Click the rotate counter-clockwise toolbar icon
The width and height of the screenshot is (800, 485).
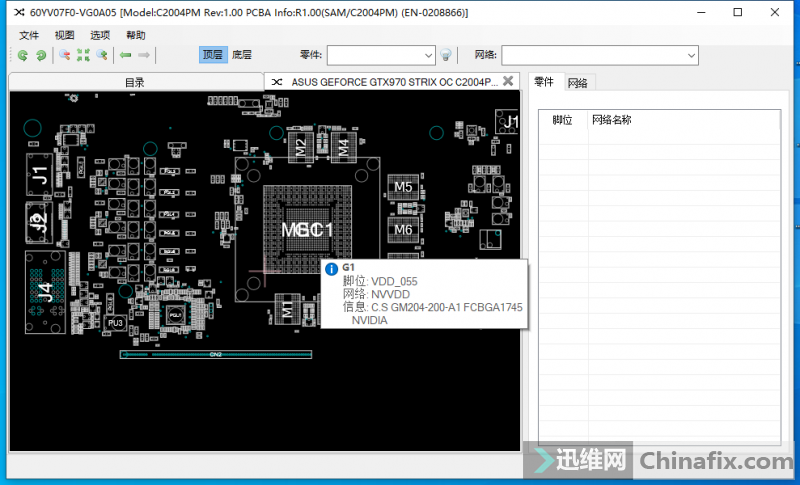coord(22,55)
